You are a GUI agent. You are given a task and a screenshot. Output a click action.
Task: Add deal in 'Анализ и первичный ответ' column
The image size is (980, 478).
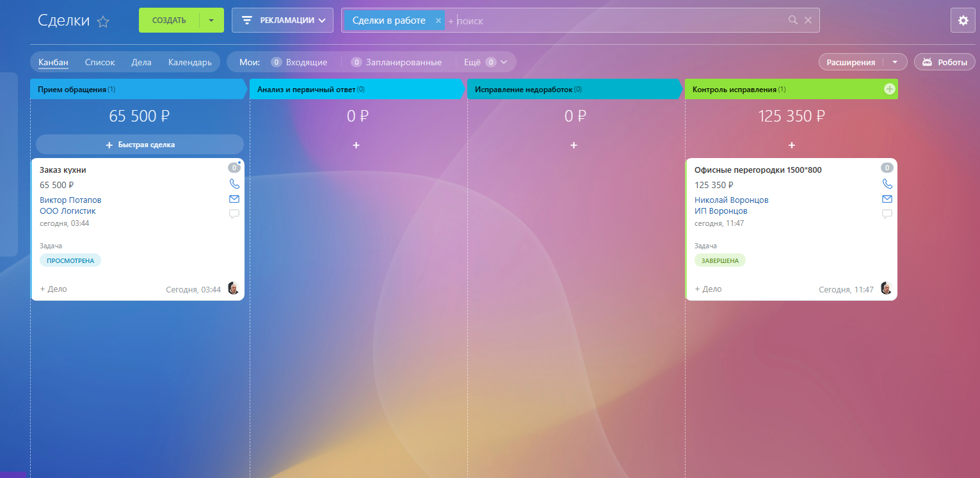[356, 145]
